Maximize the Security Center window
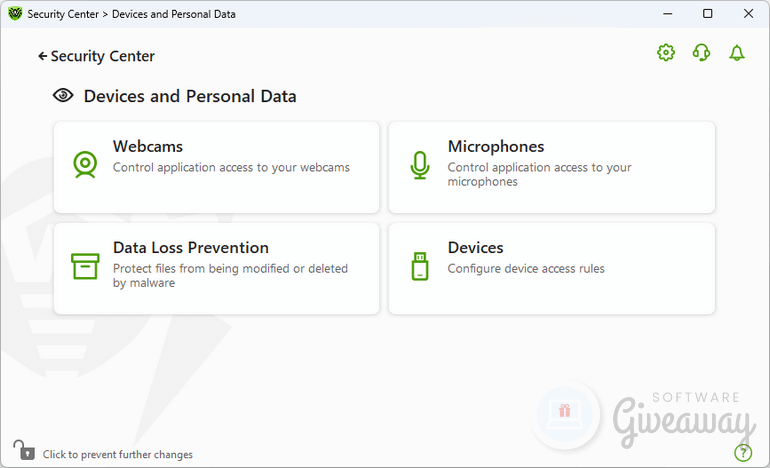Image resolution: width=770 pixels, height=468 pixels. point(708,14)
